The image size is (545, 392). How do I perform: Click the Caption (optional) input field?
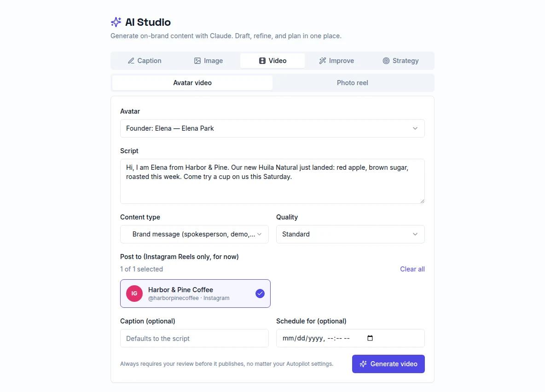194,338
